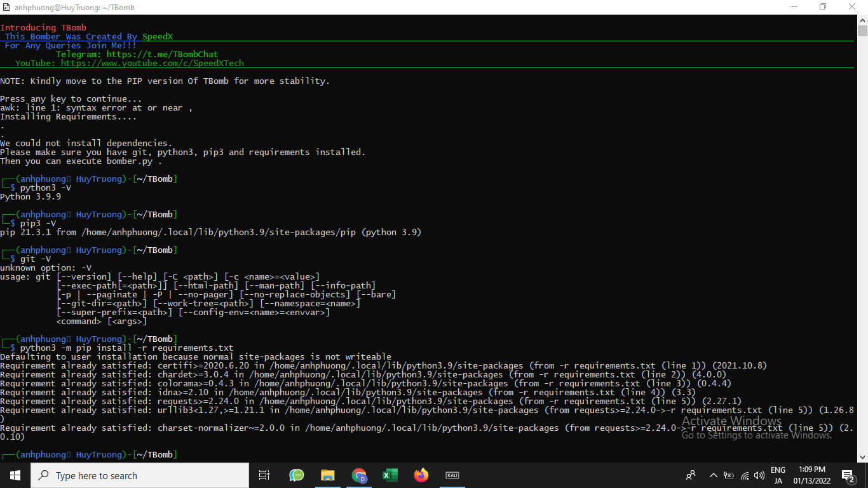This screenshot has height=488, width=868.
Task: Open the terminal window system menu icon
Action: 6,7
